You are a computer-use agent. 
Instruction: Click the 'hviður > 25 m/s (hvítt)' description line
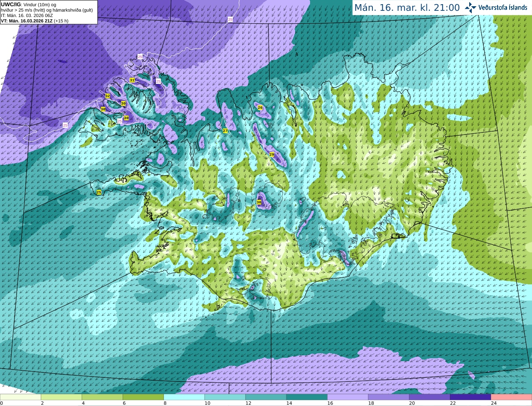47,10
